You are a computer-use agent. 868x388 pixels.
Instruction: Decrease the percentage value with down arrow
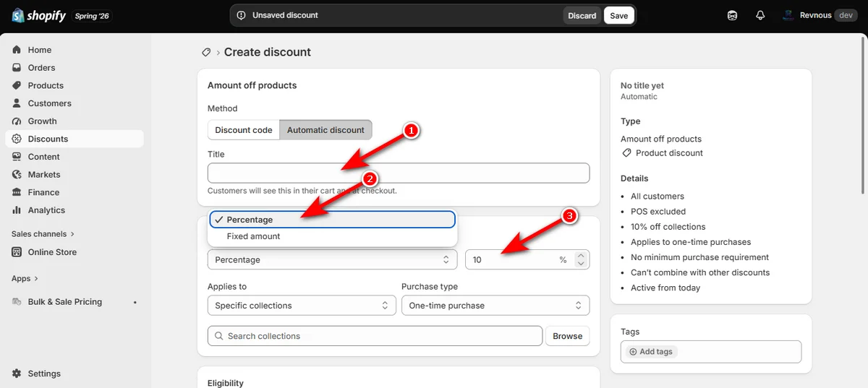click(x=580, y=264)
